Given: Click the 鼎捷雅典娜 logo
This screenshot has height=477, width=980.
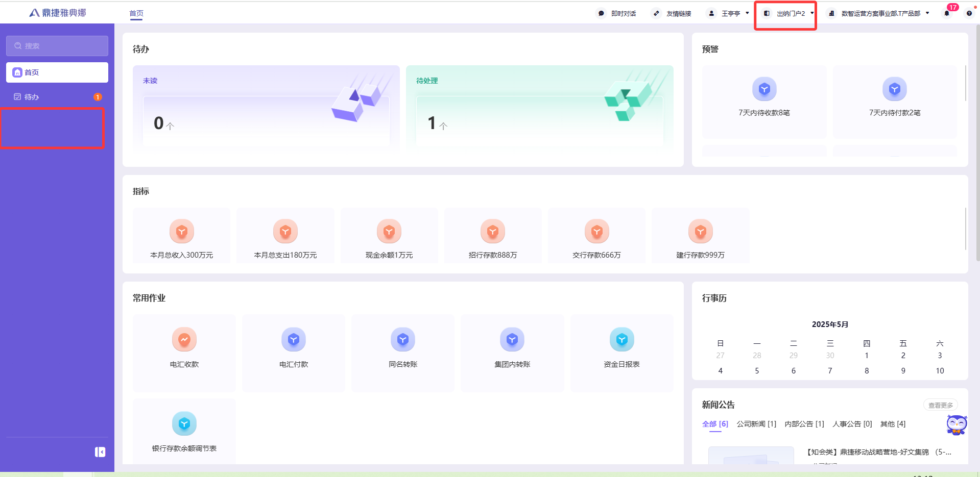Looking at the screenshot, I should pyautogui.click(x=58, y=13).
